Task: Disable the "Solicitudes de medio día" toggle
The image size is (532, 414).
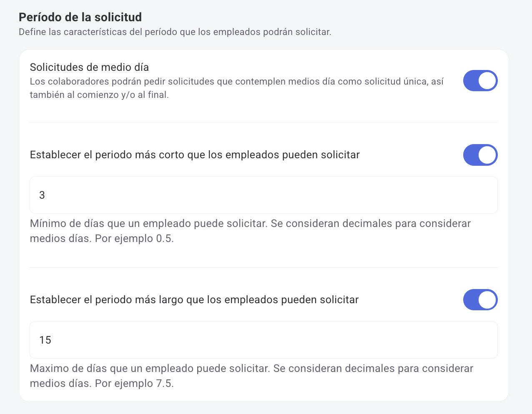Action: click(x=480, y=81)
